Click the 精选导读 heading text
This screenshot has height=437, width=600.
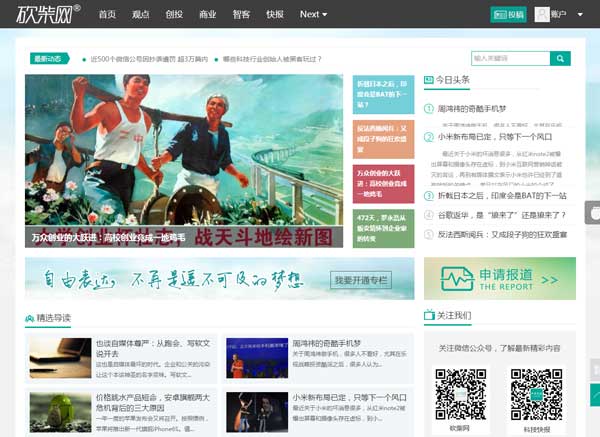point(54,318)
